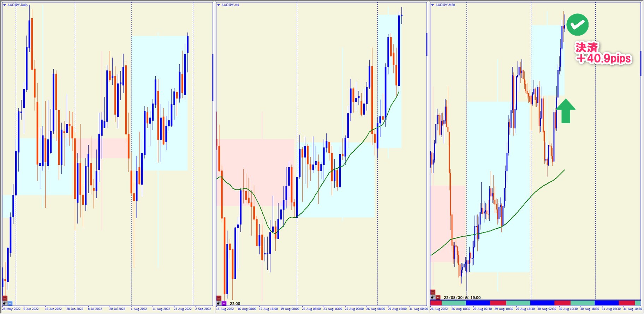Click the +40.9pips settlement label
The image size is (644, 314).
click(x=604, y=58)
